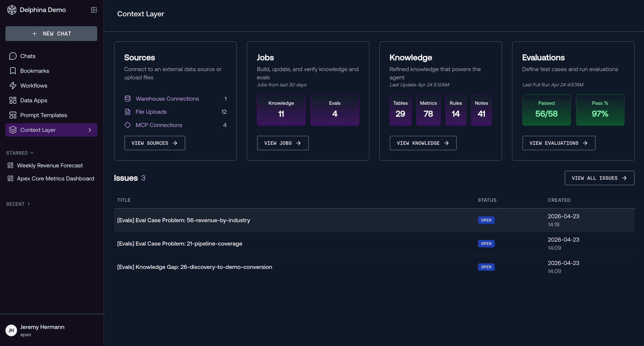
Task: Click the Context Layer layers icon
Action: [13, 130]
